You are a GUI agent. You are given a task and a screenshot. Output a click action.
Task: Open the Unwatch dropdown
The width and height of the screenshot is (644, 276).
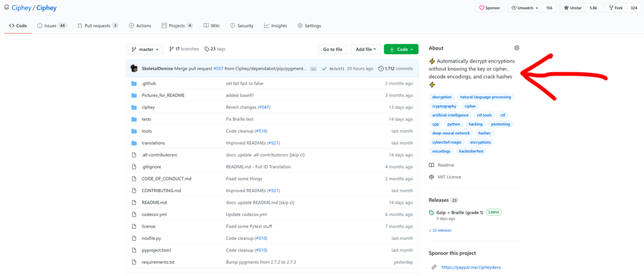pyautogui.click(x=526, y=8)
